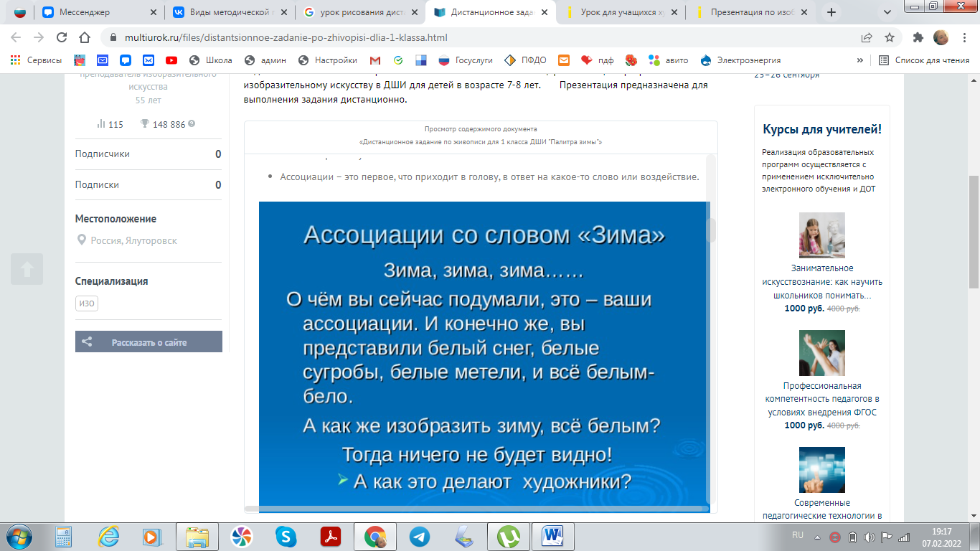Open the Сервисы apps bookmark
Viewport: 980px width, 551px height.
[36, 60]
